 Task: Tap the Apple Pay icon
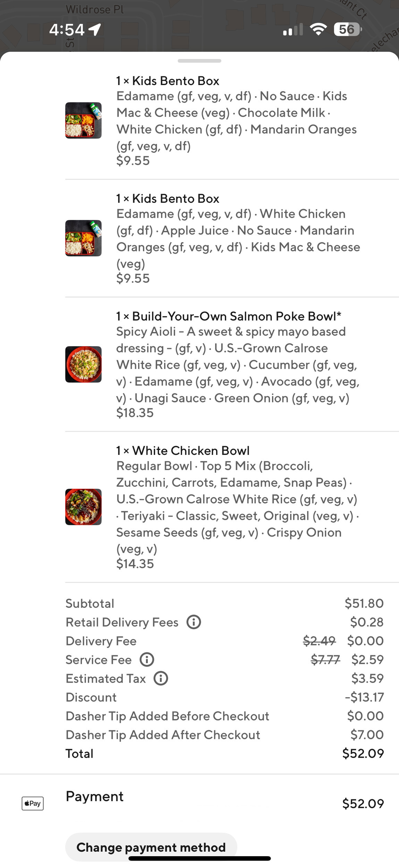click(33, 803)
